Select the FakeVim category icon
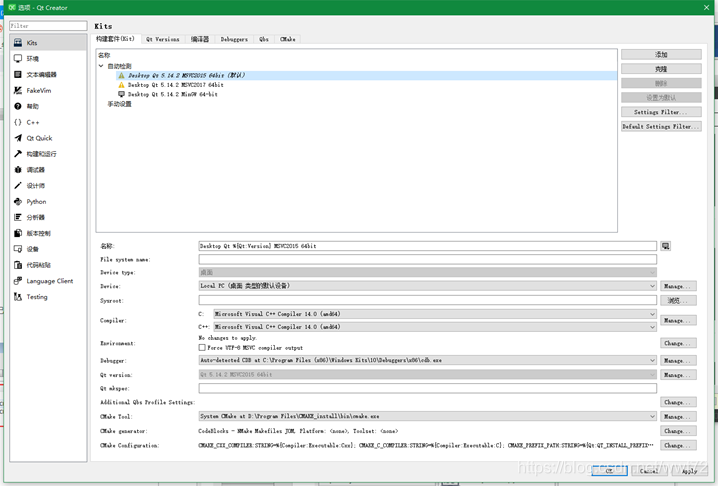The width and height of the screenshot is (718, 486). point(18,90)
